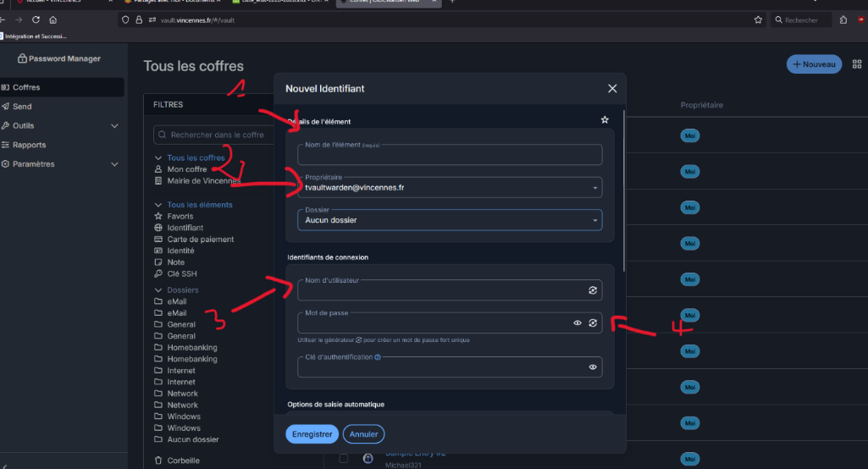Viewport: 868px width, 469px height.
Task: Click the Nom de l'élément field
Action: point(450,154)
